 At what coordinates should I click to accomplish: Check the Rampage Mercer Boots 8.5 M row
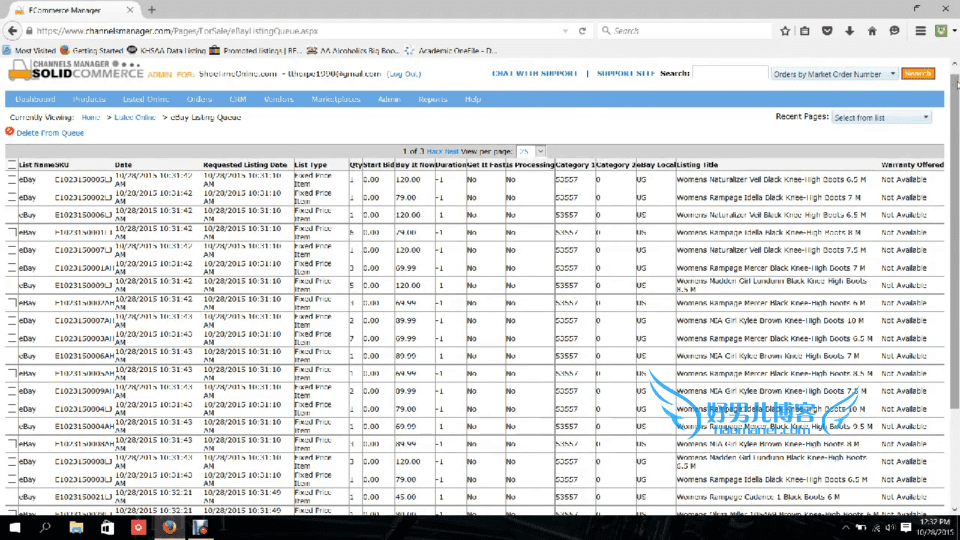pyautogui.click(x=12, y=373)
